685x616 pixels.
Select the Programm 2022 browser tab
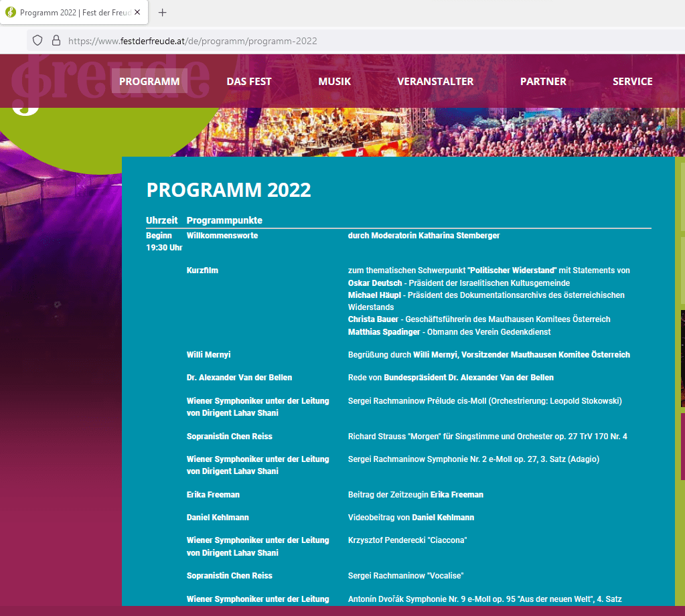(74, 13)
